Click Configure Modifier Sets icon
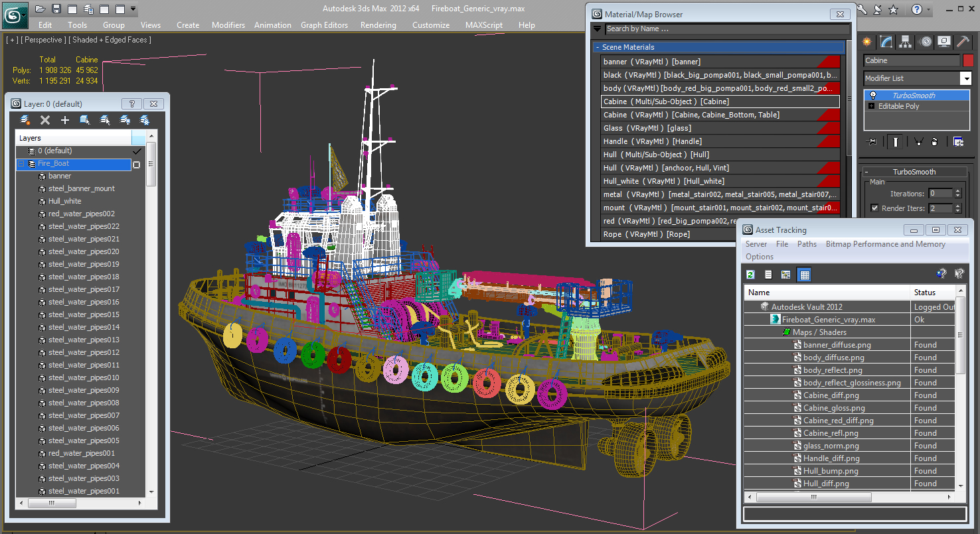This screenshot has height=534, width=980. click(x=958, y=141)
